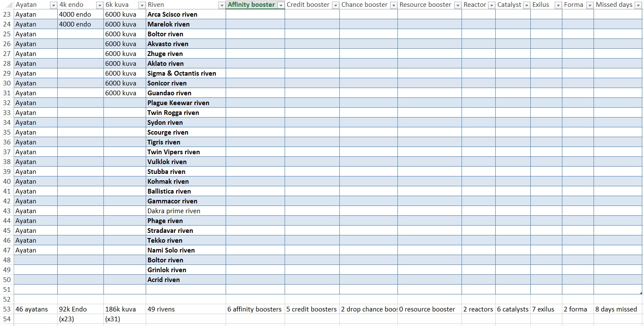Open the Affinity booster filter dropdown
This screenshot has height=326, width=644.
tap(281, 5)
